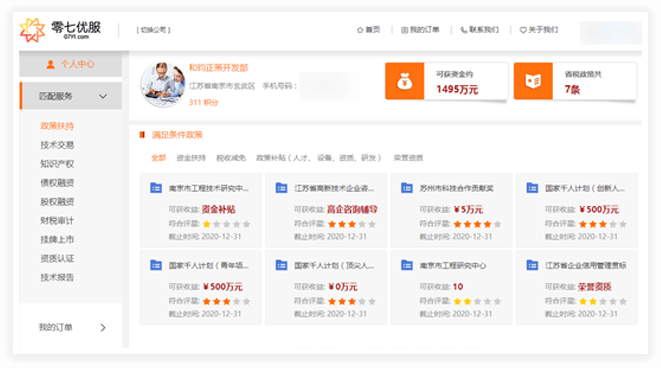Click star rating on 江苏省企业信用管理贯标 card

(x=603, y=301)
